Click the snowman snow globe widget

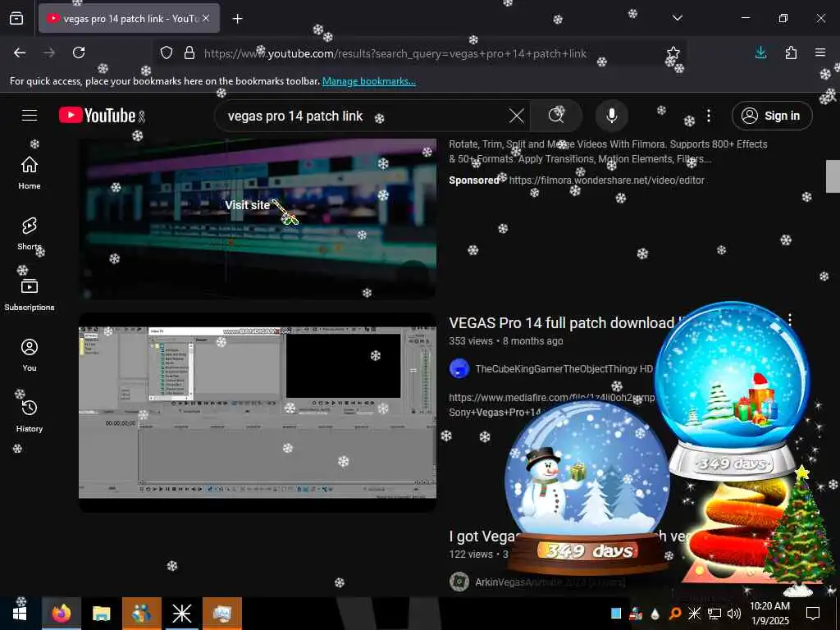pos(587,487)
